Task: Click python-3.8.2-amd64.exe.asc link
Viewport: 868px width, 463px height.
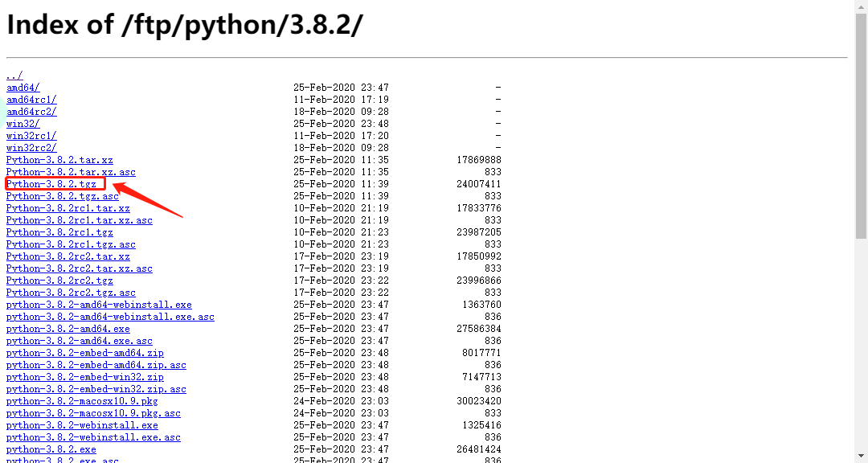Action: coord(80,341)
